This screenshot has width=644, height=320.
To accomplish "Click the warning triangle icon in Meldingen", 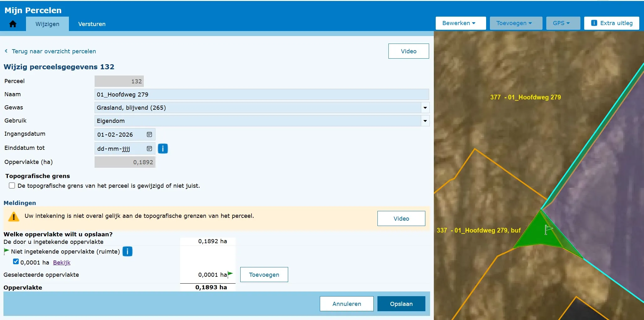I will click(x=13, y=217).
